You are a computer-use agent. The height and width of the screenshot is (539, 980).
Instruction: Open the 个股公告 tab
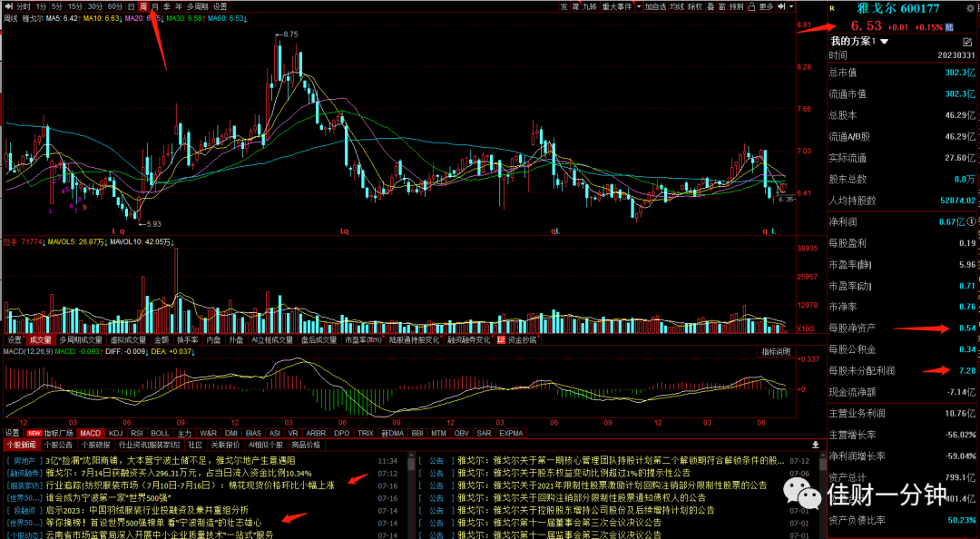click(58, 445)
